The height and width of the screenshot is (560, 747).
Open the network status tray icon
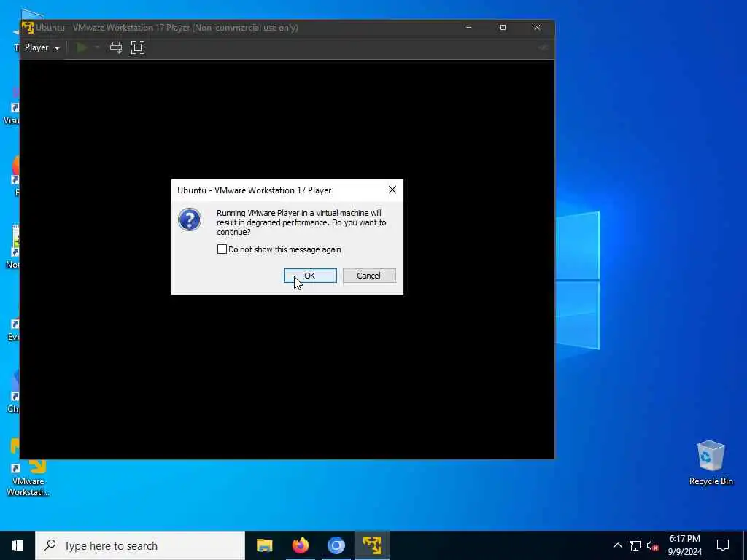[635, 545]
